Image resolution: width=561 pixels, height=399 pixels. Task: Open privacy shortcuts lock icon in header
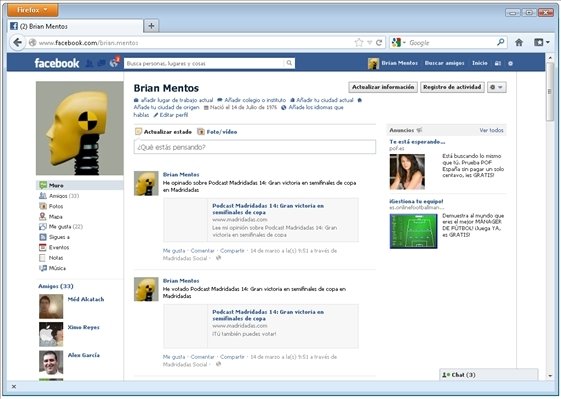click(498, 63)
